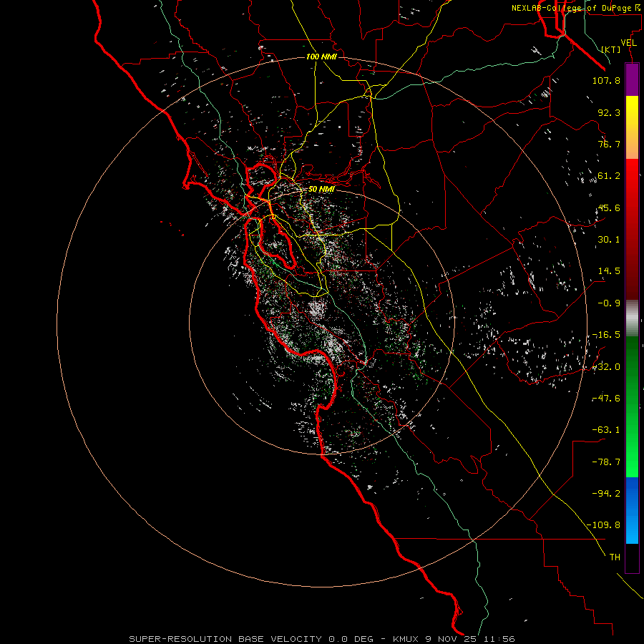Click the TH threshold label

(615, 557)
